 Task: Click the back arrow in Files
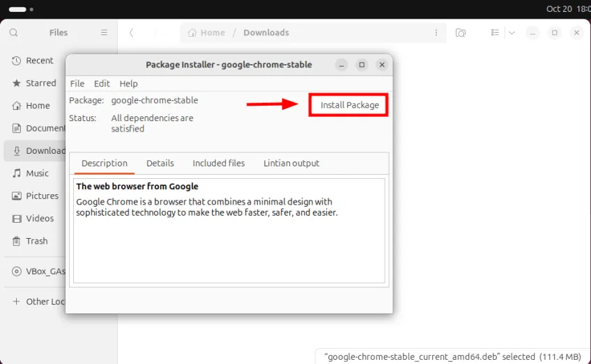click(132, 33)
